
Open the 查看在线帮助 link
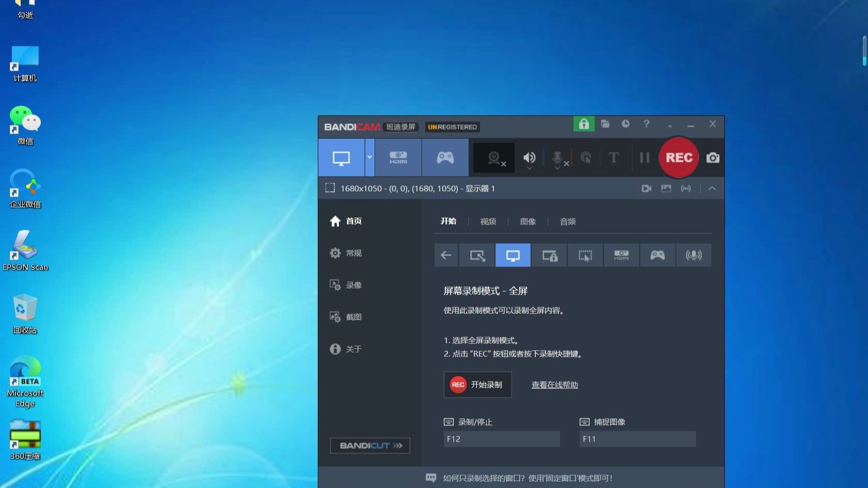point(555,385)
